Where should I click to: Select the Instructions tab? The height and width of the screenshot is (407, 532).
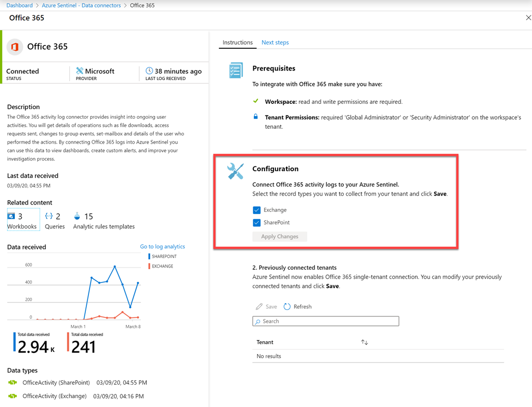tap(237, 42)
